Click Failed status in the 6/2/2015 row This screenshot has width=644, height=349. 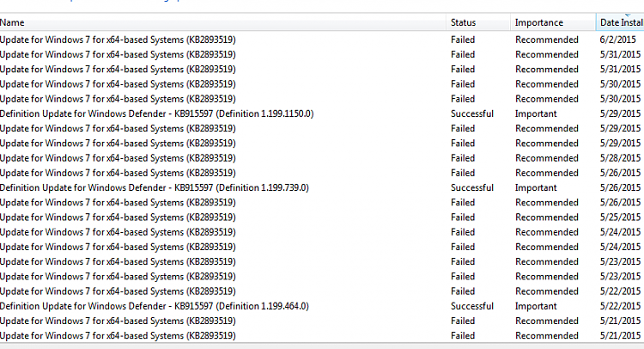tap(463, 40)
